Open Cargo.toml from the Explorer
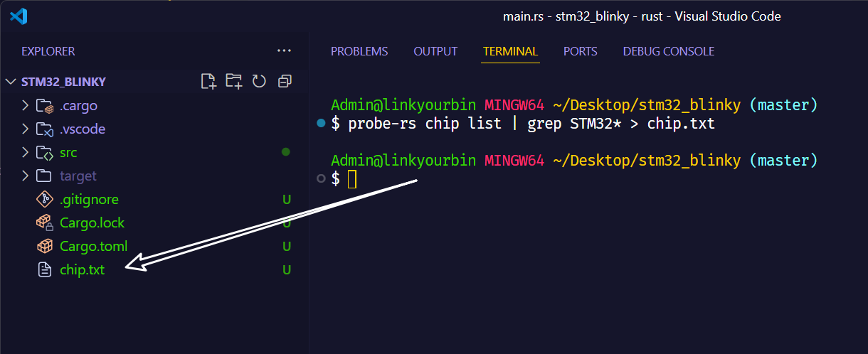 pos(93,247)
